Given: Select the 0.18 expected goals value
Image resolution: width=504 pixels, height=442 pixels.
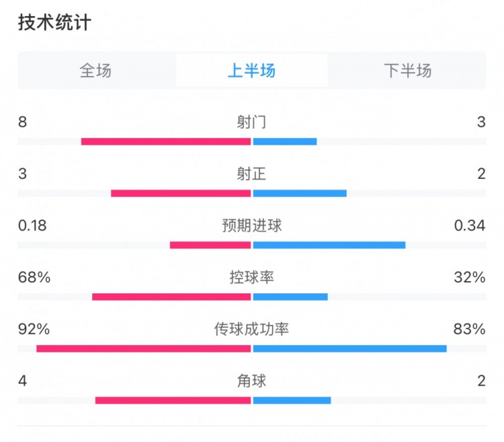Looking at the screenshot, I should coord(32,226).
